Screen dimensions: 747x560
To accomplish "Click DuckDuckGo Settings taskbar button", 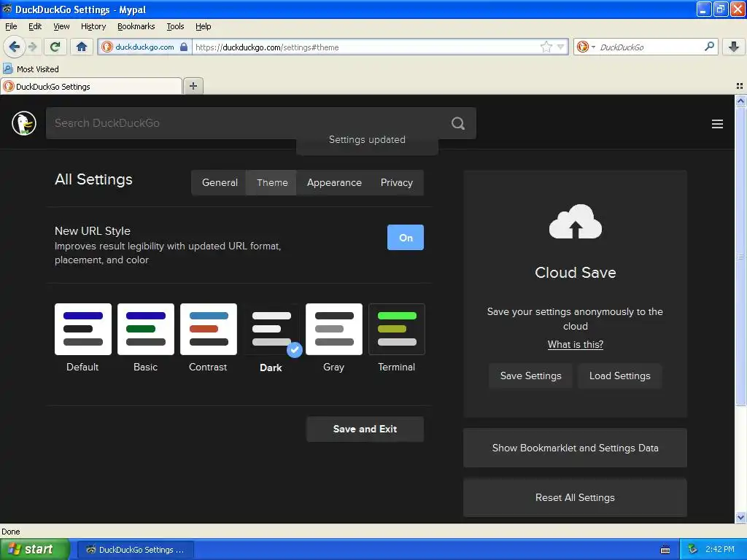I will tap(135, 550).
